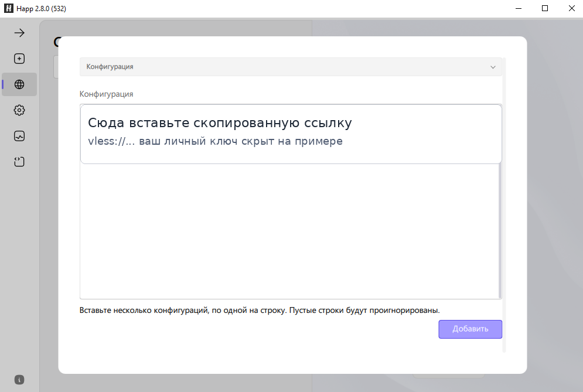Click the vless:// example hint line
Screen dimensions: 583x392
tap(216, 141)
